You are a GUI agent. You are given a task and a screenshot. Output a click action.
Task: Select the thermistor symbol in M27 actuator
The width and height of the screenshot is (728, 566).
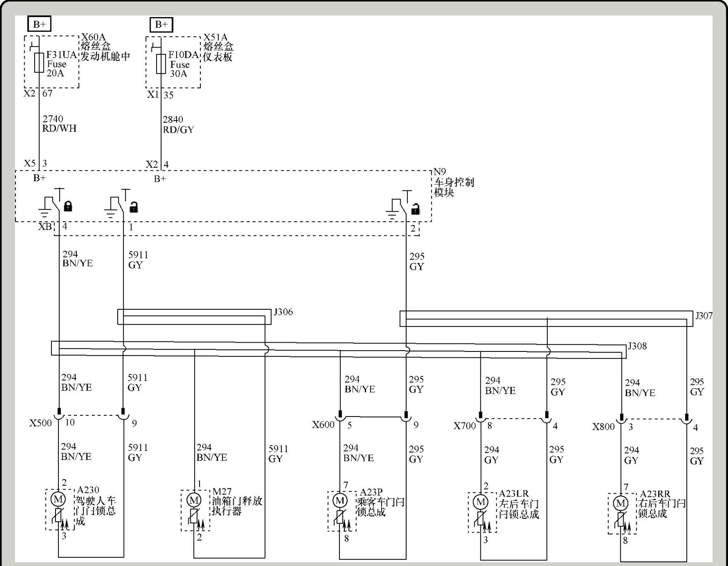click(193, 516)
